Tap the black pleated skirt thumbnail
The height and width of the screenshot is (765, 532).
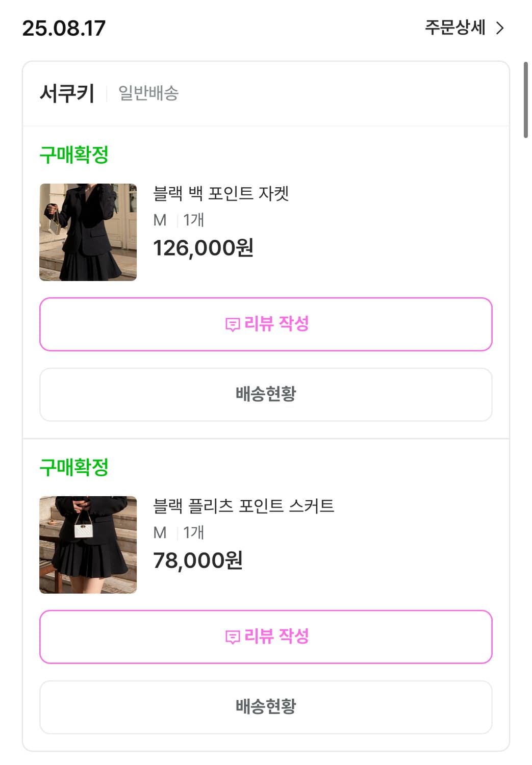pyautogui.click(x=88, y=545)
